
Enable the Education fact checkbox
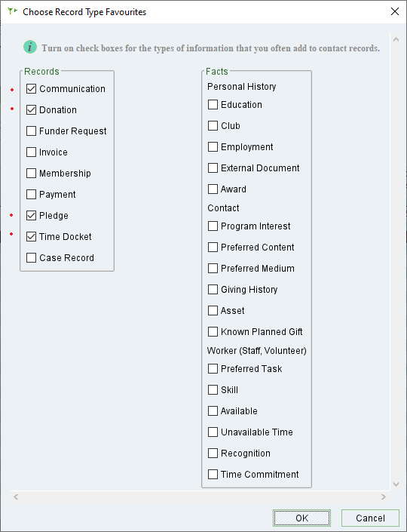click(x=213, y=104)
